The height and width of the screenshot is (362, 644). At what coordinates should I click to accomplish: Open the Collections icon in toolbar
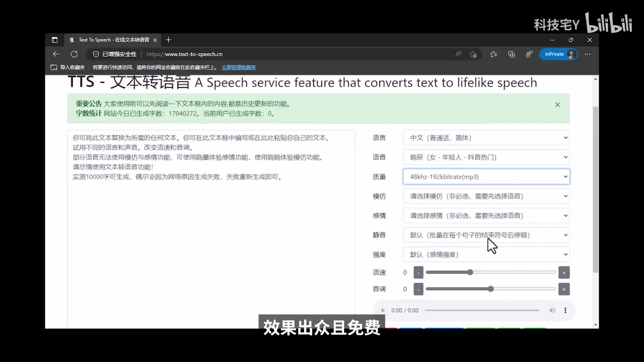[x=511, y=54]
